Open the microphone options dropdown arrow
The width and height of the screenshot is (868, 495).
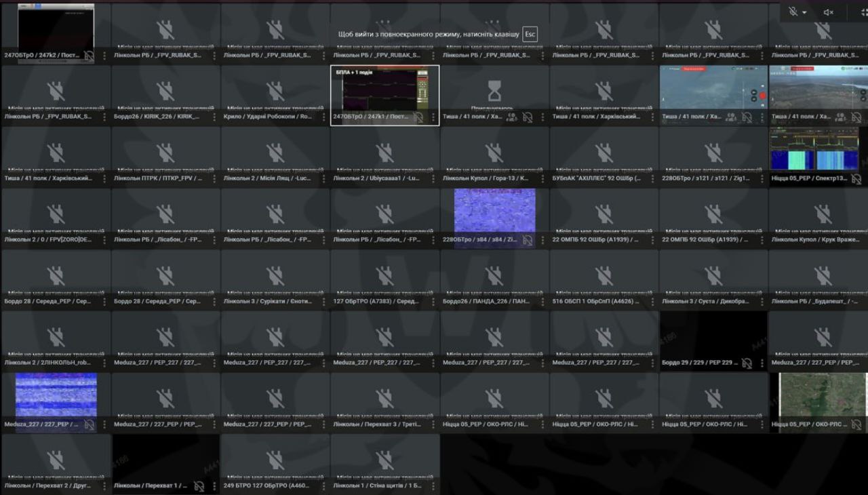(804, 12)
